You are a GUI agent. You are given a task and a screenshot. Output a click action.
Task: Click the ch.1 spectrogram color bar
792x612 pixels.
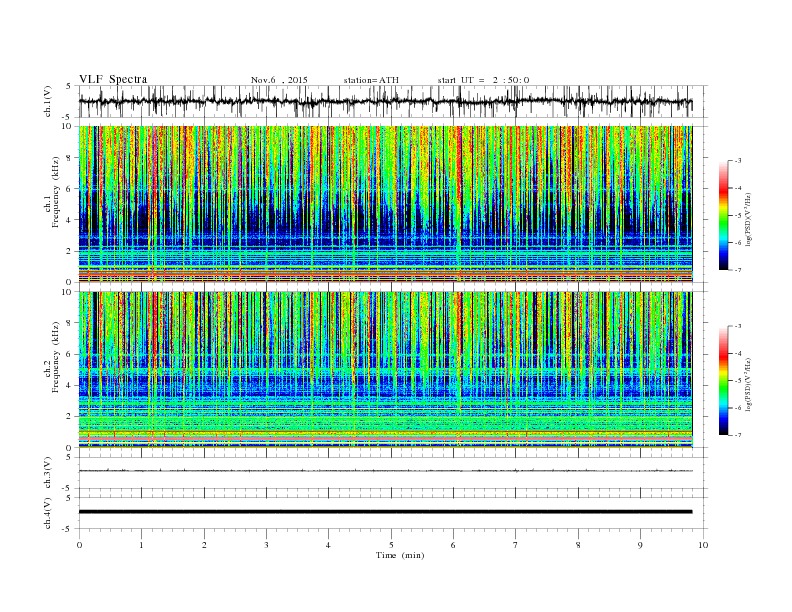(723, 216)
